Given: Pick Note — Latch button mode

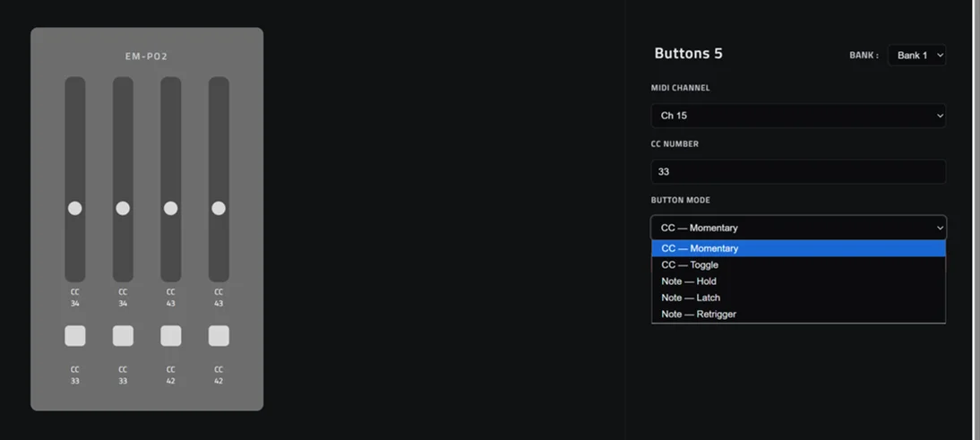Looking at the screenshot, I should pos(798,298).
